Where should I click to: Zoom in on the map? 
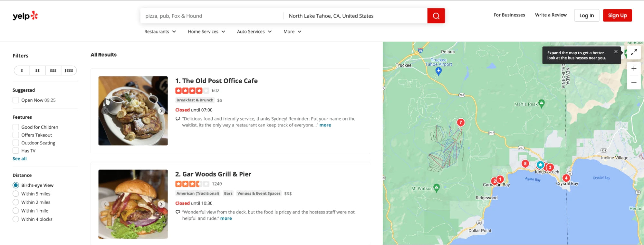pyautogui.click(x=634, y=68)
